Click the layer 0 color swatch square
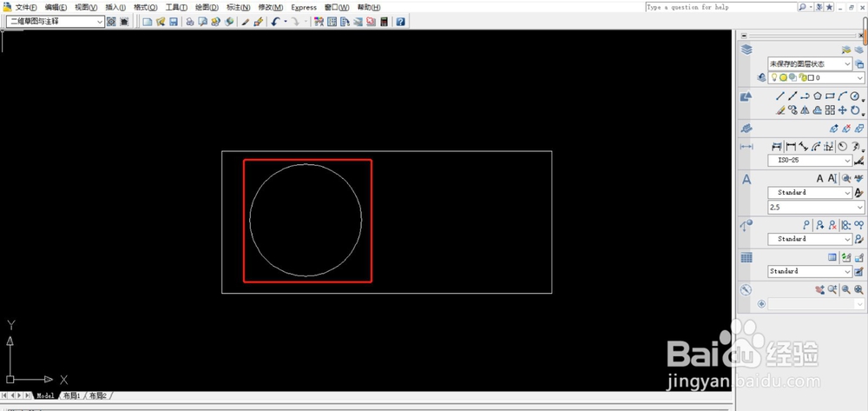The height and width of the screenshot is (411, 868). pyautogui.click(x=811, y=78)
